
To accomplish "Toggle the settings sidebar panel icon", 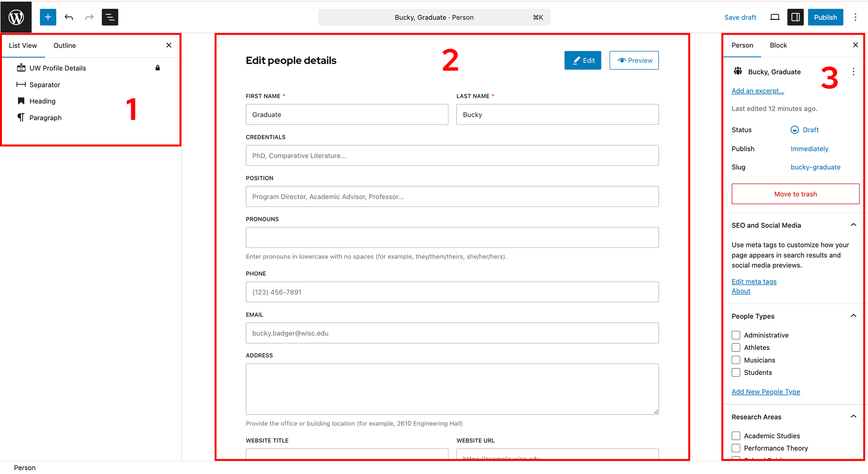I will 795,17.
